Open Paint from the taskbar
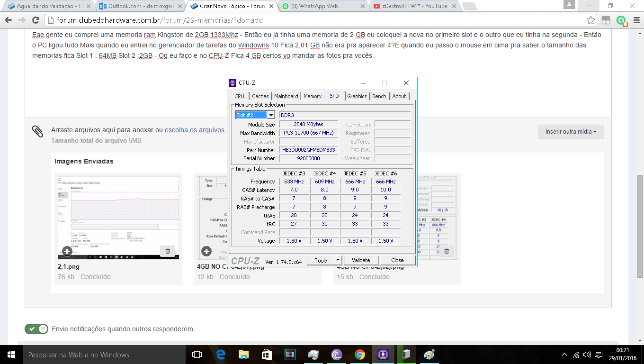This screenshot has width=644, height=364. 429,355
